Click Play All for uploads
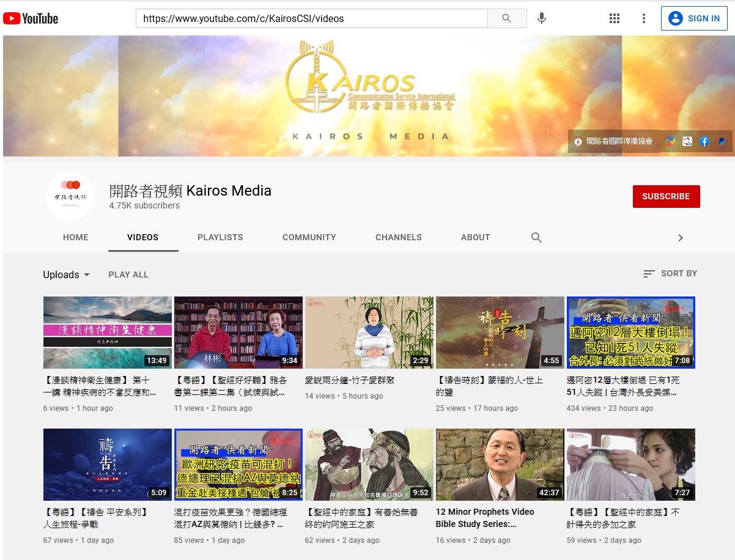 click(128, 275)
